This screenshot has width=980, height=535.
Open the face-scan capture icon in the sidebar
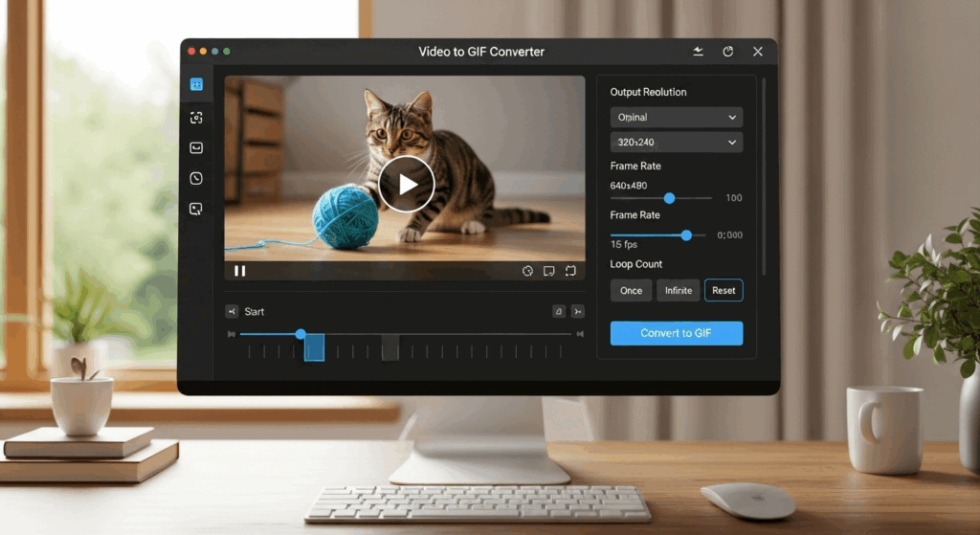pos(196,118)
